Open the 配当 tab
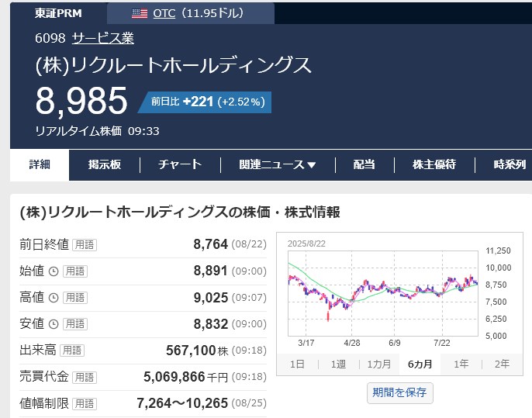Viewport: 532px width, 418px height. (x=364, y=164)
